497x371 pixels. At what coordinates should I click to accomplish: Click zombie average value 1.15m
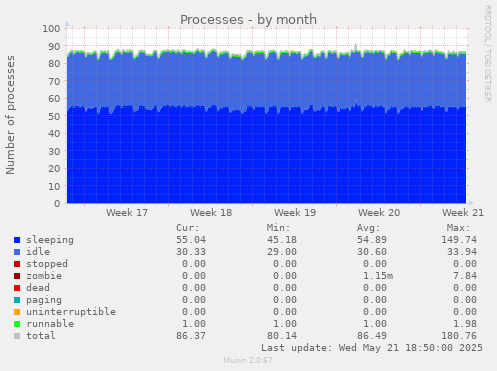378,276
